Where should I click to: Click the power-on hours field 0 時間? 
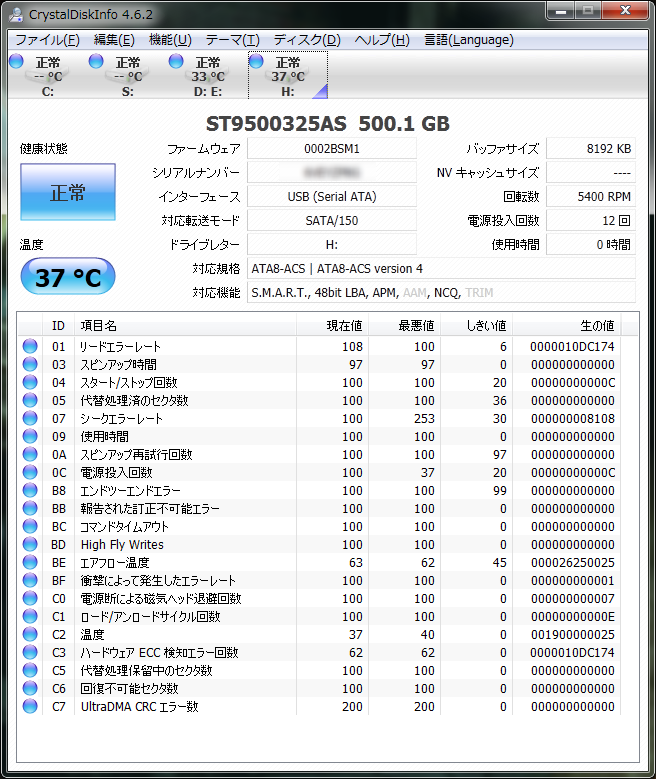[590, 244]
